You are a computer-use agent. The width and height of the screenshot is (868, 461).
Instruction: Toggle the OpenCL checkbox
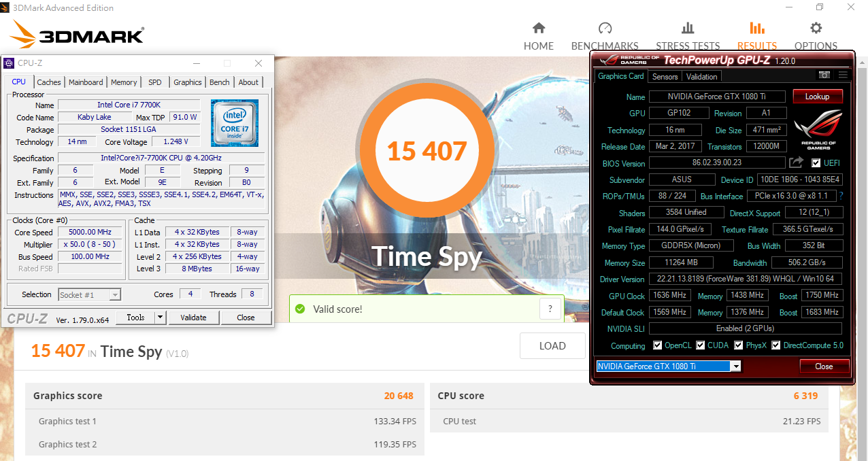click(658, 345)
